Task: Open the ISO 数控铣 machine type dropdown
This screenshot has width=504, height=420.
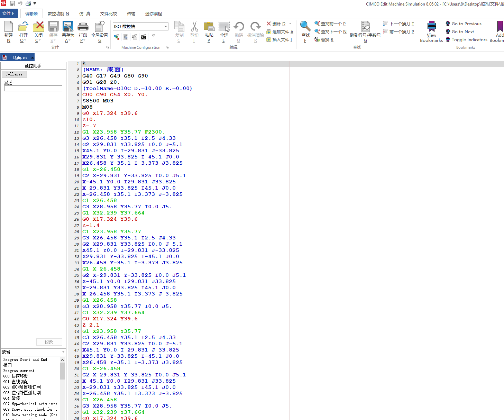Action: pos(166,26)
